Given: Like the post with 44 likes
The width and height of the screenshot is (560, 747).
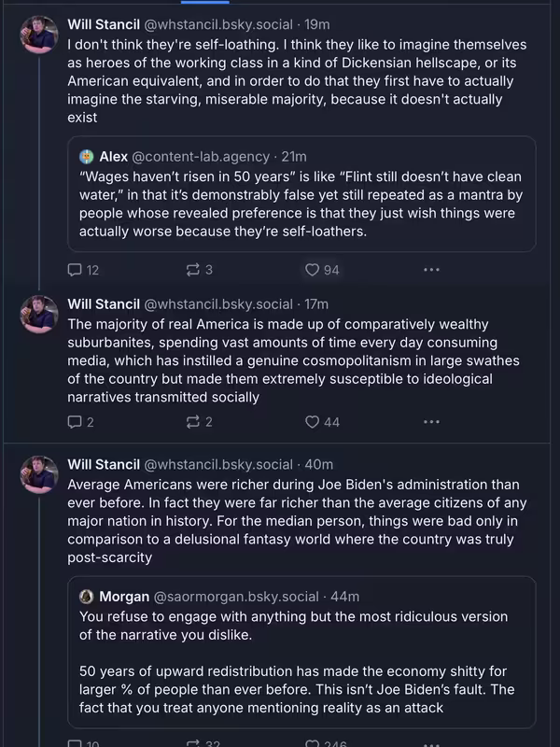Looking at the screenshot, I should (312, 422).
